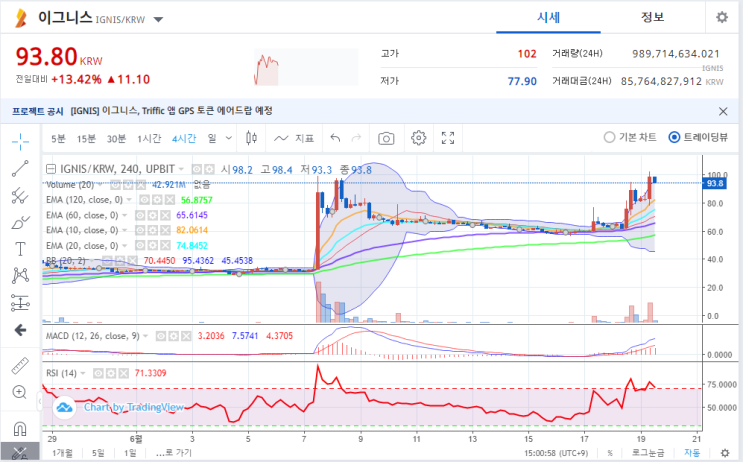Open the MACD dropdown arrow

tap(145, 336)
